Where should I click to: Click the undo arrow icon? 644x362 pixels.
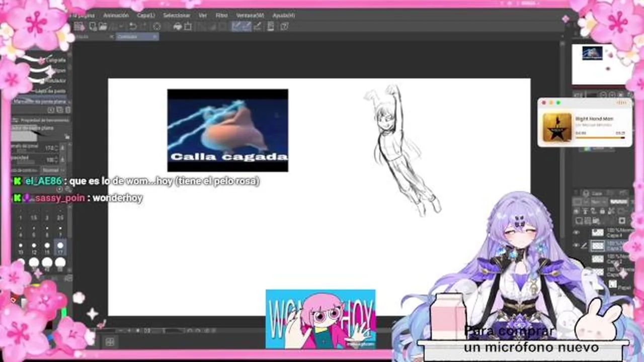tap(133, 27)
